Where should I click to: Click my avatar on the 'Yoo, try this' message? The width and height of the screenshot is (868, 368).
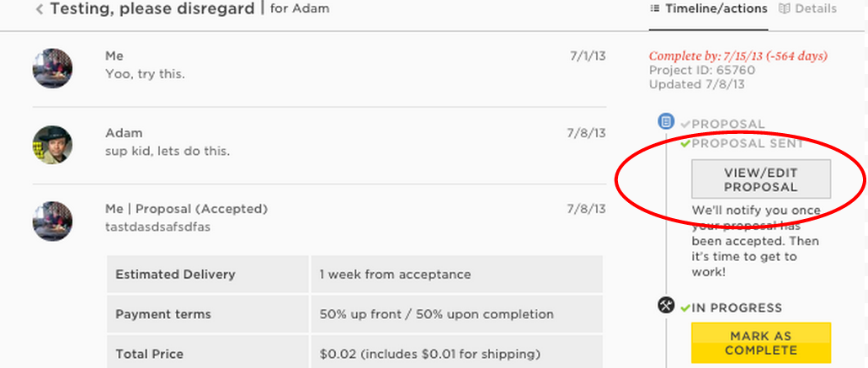coord(52,68)
